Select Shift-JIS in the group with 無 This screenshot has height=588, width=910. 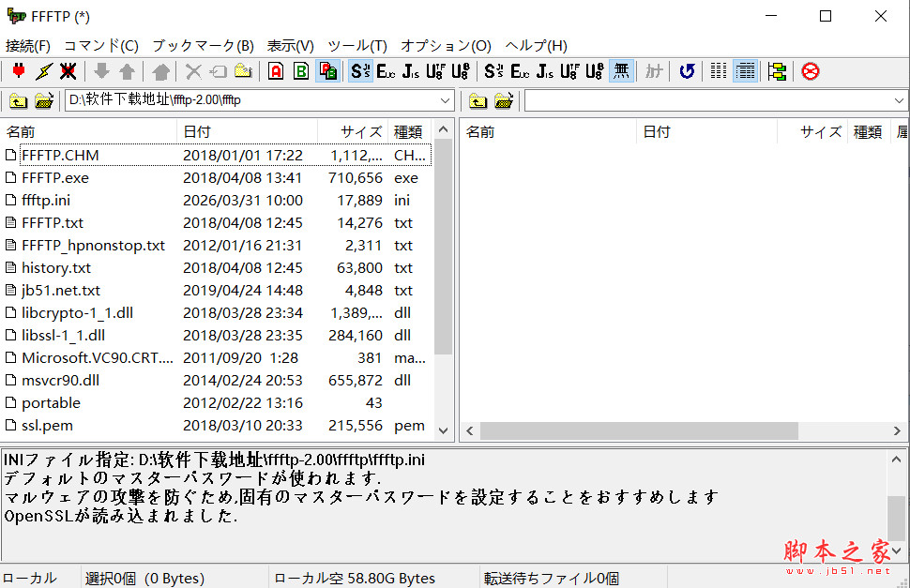click(493, 71)
